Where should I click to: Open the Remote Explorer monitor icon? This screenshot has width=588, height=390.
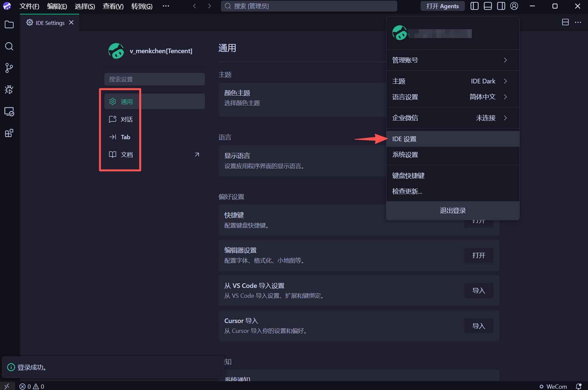point(9,112)
